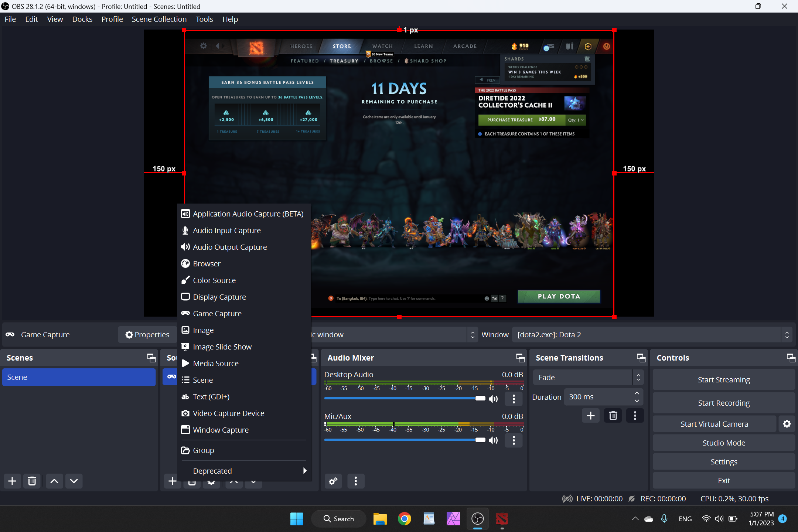Screen dimensions: 798x532
Task: Add a new scene with plus icon
Action: (12, 481)
